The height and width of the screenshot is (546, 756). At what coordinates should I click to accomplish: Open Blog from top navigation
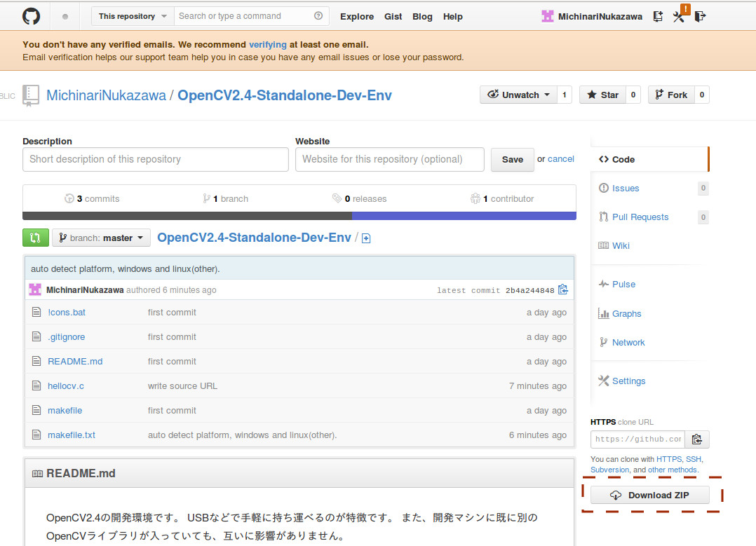point(422,16)
